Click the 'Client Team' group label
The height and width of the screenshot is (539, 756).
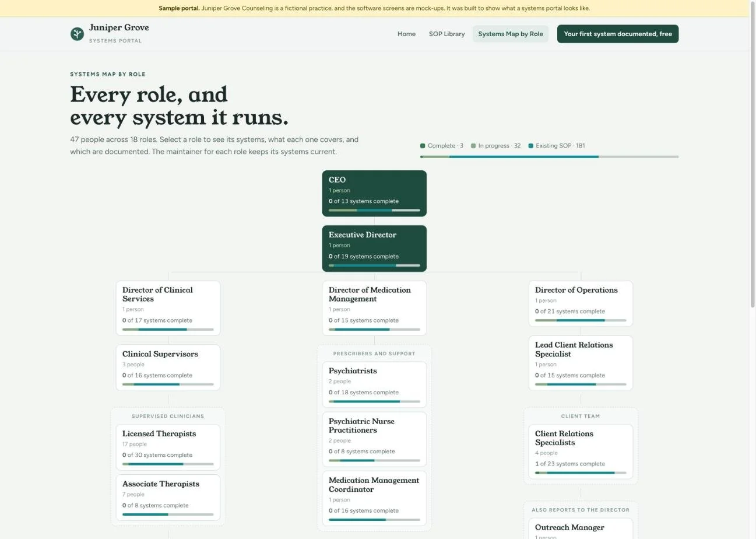point(581,416)
